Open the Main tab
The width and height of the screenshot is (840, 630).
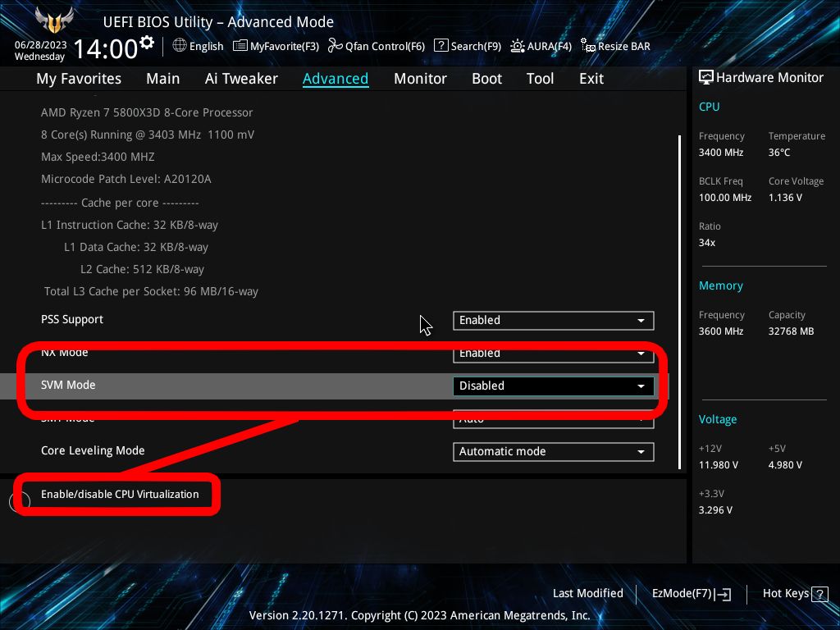pos(163,79)
